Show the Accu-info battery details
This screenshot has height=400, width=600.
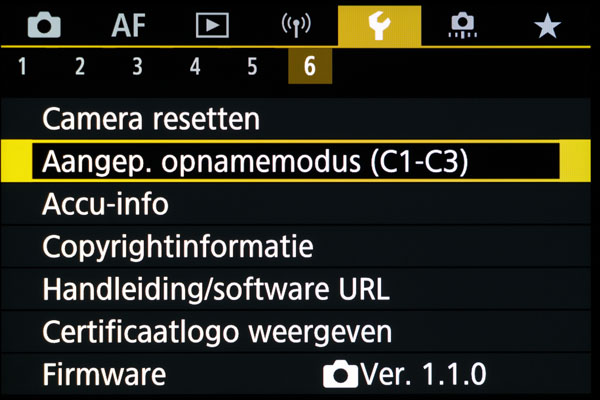pyautogui.click(x=105, y=204)
